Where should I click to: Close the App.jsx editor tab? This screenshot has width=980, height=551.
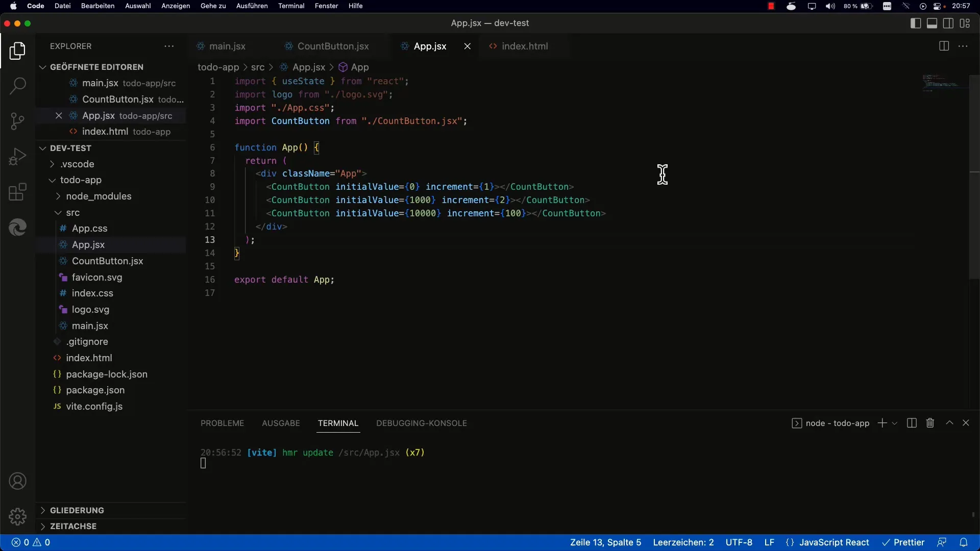coord(467,46)
